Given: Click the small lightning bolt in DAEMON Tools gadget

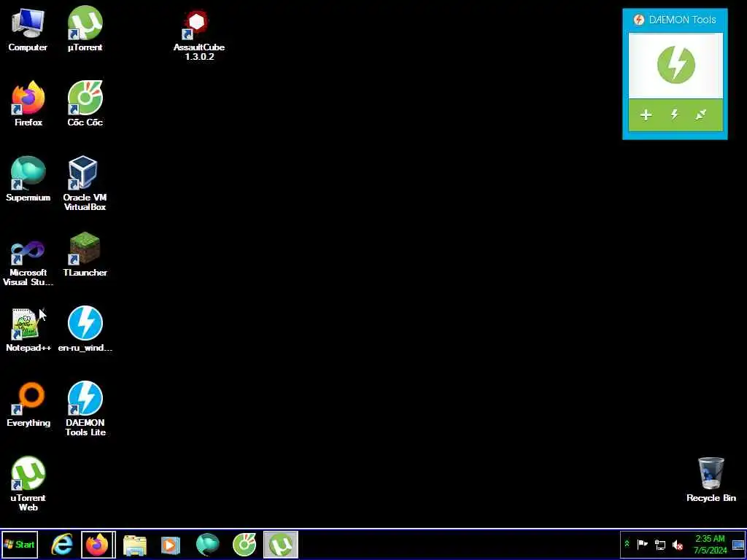Looking at the screenshot, I should pyautogui.click(x=674, y=114).
